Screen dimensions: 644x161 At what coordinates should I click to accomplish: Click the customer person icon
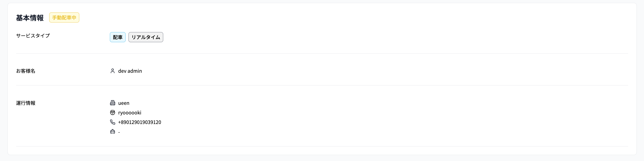tap(112, 71)
